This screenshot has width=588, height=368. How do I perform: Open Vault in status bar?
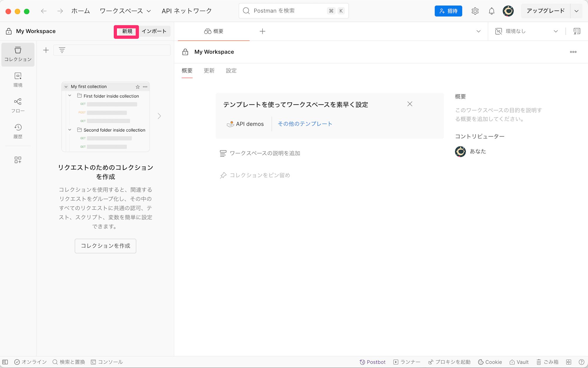519,362
